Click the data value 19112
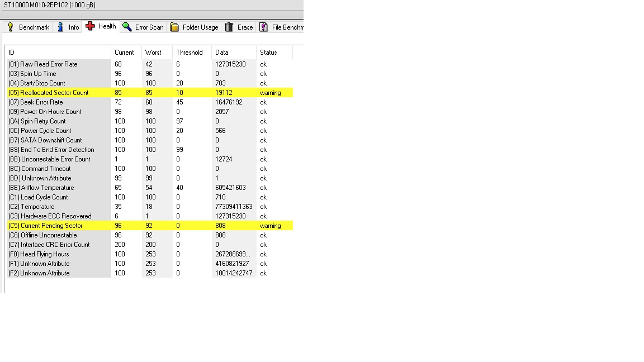Viewport: 644px width, 362px height. coord(224,93)
